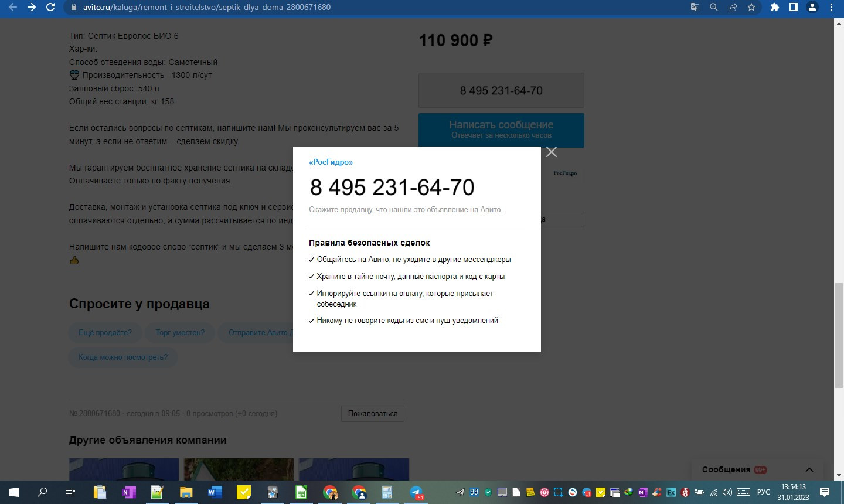Click 'Правила безопасных сделок' heading
The width and height of the screenshot is (844, 504).
pyautogui.click(x=369, y=243)
